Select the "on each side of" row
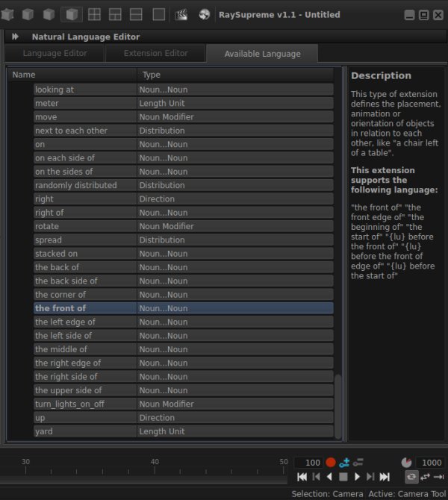 pos(184,158)
